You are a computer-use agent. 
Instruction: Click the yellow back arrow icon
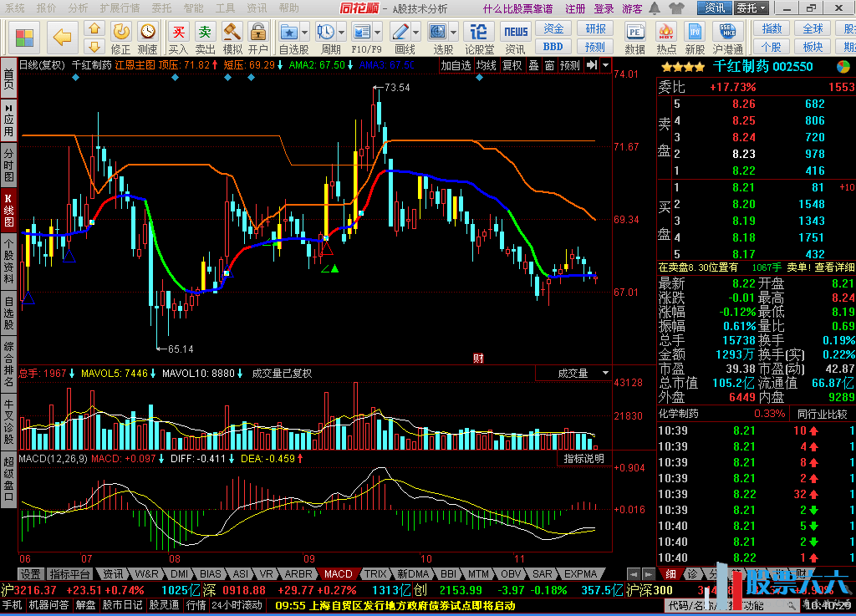(62, 37)
